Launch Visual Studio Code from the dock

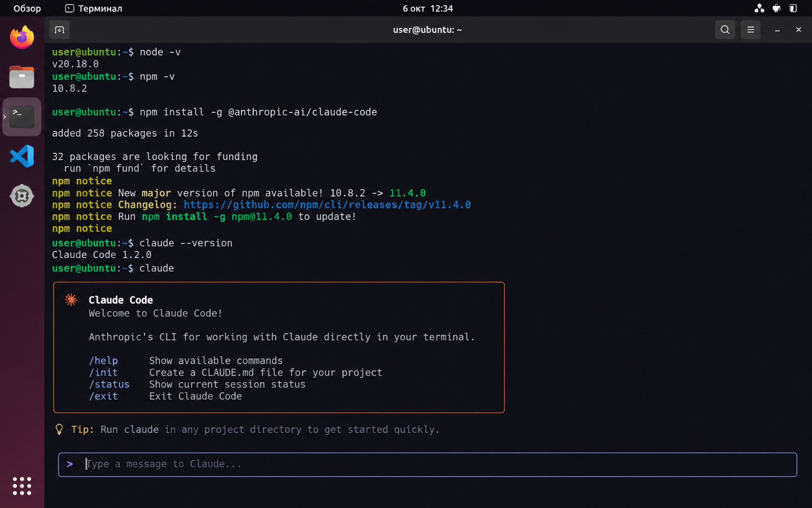click(22, 156)
